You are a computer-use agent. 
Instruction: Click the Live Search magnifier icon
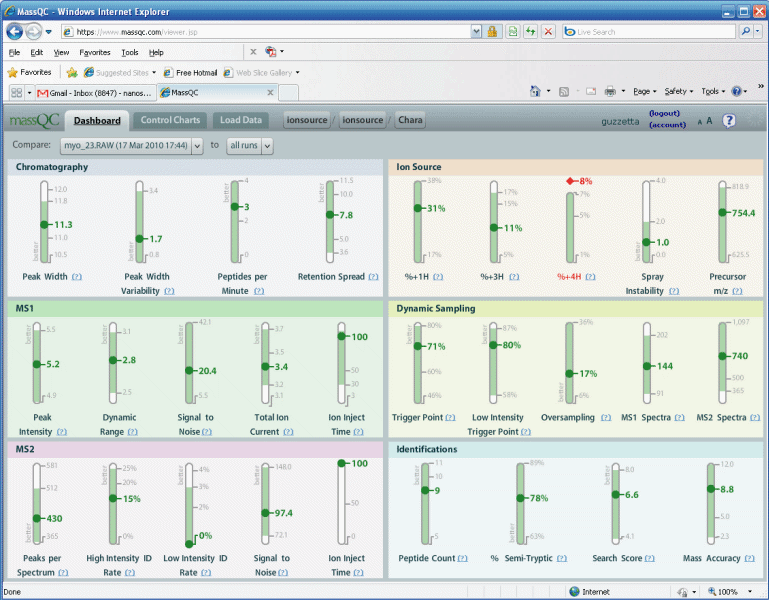(745, 31)
